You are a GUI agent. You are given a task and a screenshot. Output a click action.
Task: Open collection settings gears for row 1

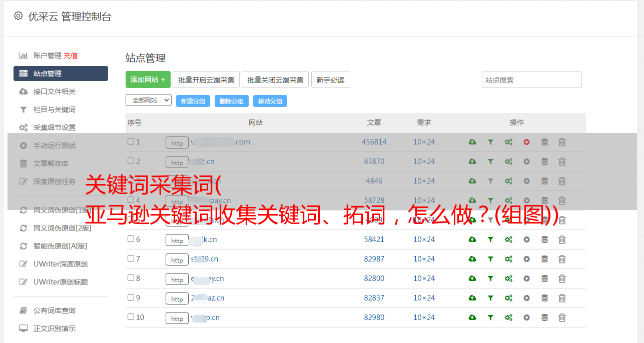(508, 142)
